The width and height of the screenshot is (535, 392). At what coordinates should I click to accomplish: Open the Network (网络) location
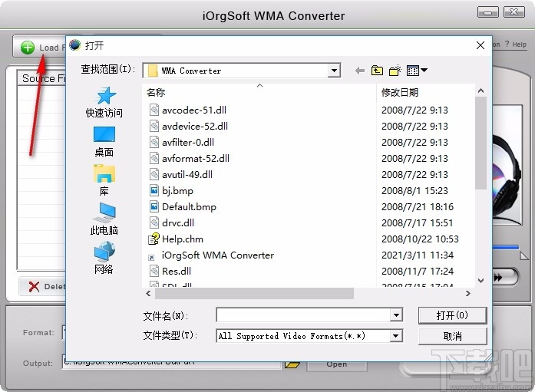(x=104, y=258)
